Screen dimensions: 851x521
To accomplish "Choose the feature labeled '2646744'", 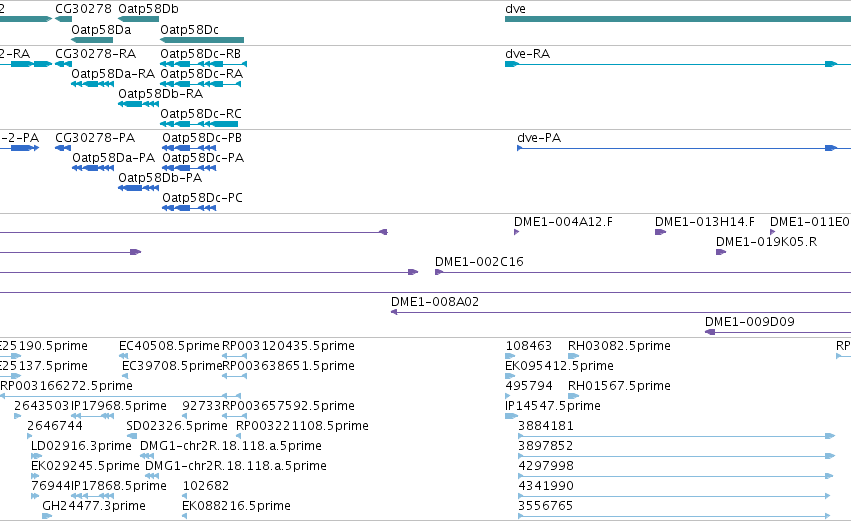I will (55, 427).
